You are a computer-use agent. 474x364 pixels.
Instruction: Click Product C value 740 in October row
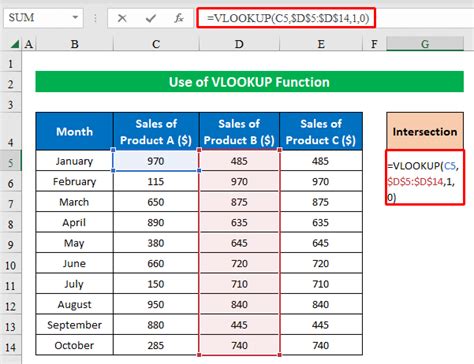point(321,345)
